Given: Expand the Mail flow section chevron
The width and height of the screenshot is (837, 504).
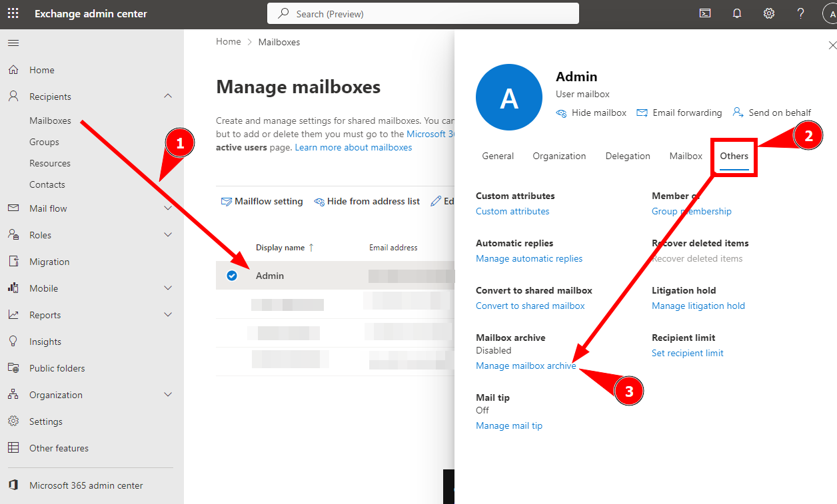Looking at the screenshot, I should 168,208.
